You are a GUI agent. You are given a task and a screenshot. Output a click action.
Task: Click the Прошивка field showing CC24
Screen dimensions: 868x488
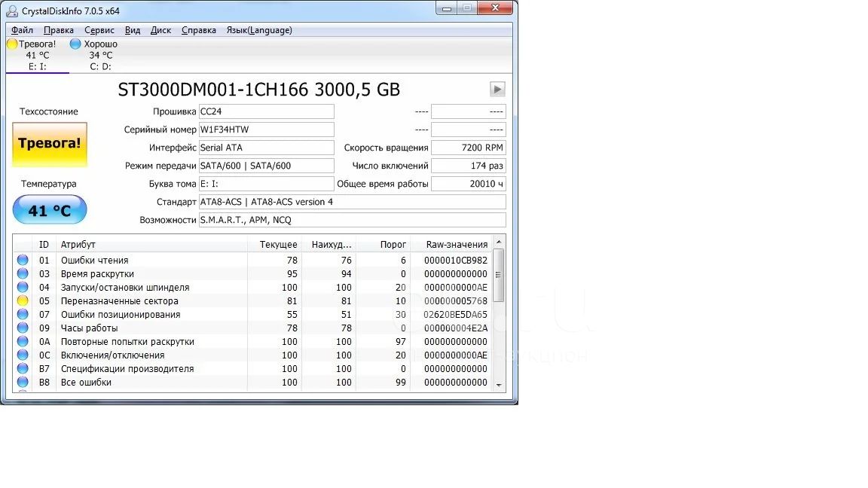click(266, 111)
